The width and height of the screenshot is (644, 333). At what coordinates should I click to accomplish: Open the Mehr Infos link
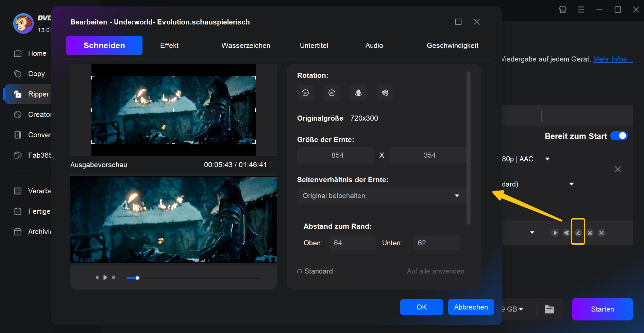pos(613,59)
